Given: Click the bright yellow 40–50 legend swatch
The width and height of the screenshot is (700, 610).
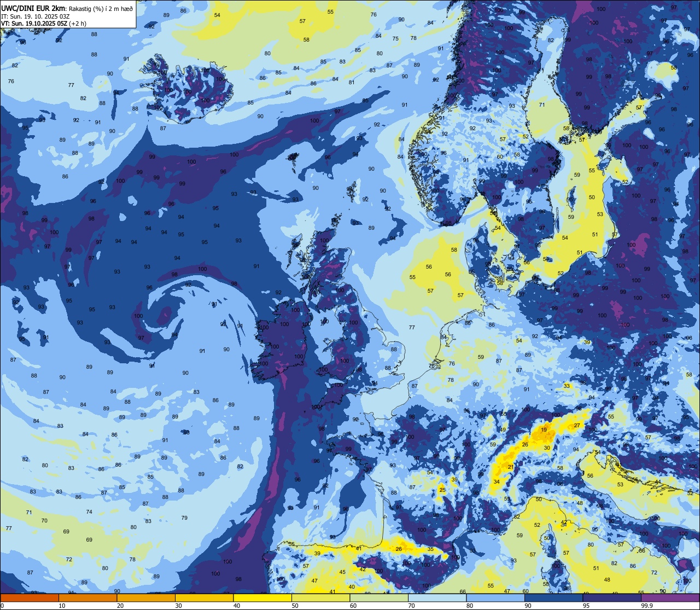Looking at the screenshot, I should [x=262, y=597].
